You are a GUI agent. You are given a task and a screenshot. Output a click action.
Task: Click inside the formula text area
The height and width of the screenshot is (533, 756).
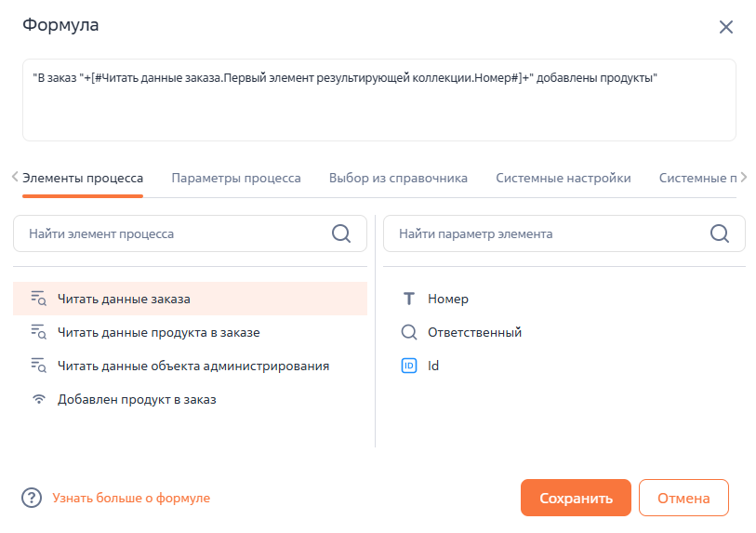379,100
